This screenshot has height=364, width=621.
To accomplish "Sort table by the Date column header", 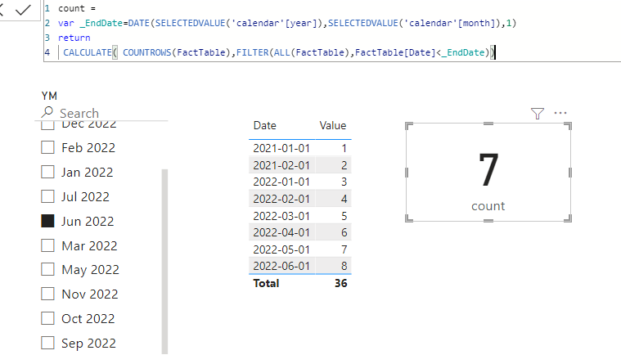I will click(x=264, y=125).
